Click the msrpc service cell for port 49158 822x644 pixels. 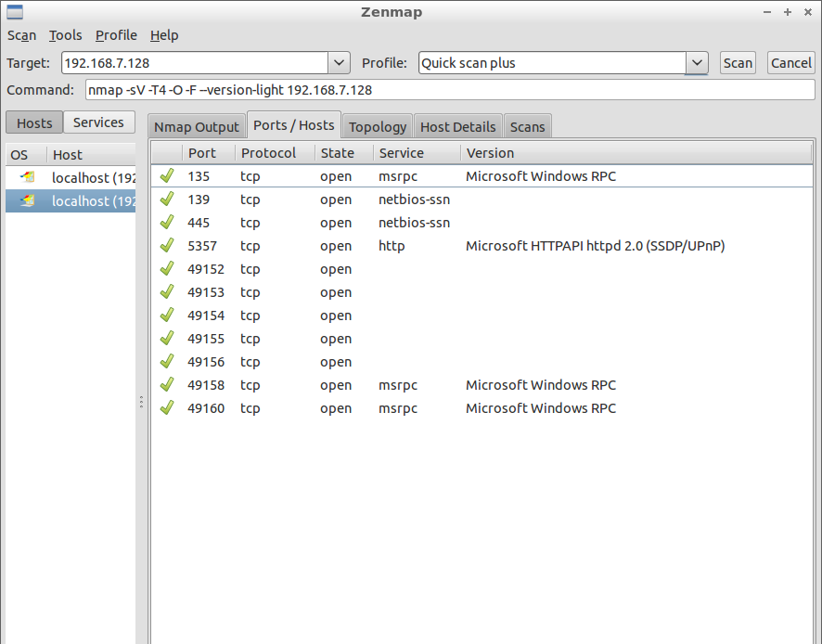pyautogui.click(x=398, y=385)
